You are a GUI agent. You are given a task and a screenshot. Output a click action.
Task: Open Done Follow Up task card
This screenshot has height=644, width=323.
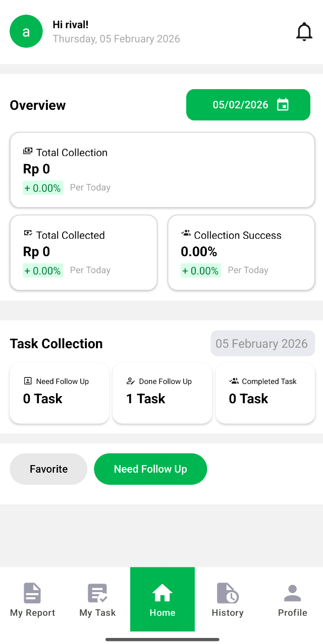click(162, 393)
